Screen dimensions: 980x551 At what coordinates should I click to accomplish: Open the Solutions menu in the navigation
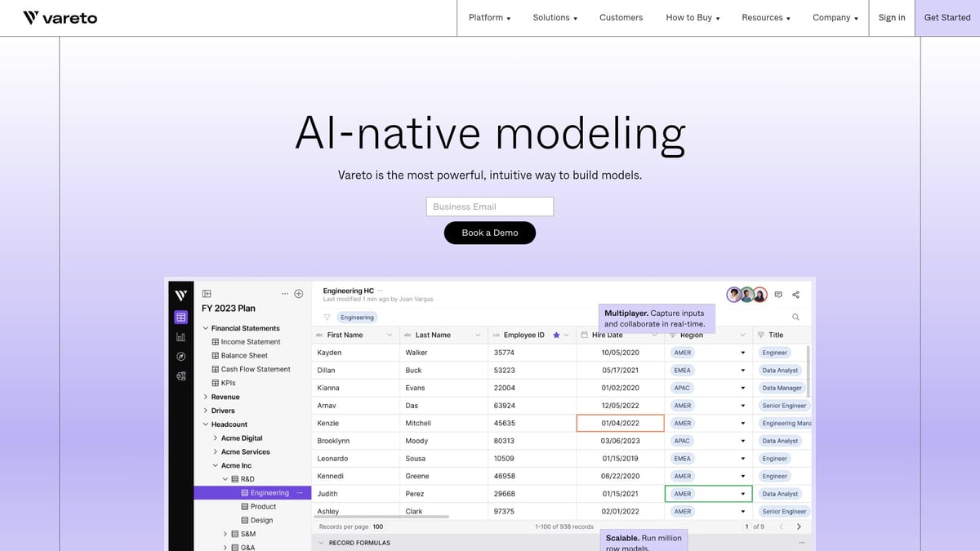pyautogui.click(x=555, y=18)
